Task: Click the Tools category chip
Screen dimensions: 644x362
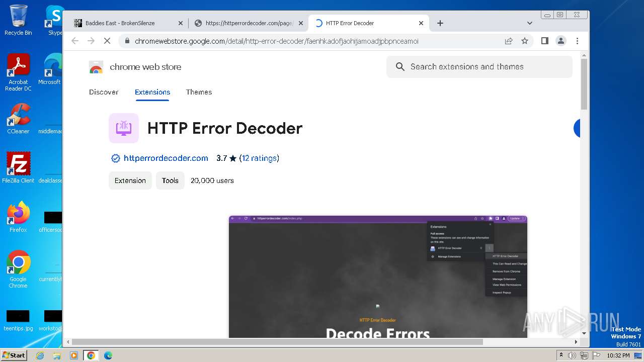Action: tap(170, 180)
